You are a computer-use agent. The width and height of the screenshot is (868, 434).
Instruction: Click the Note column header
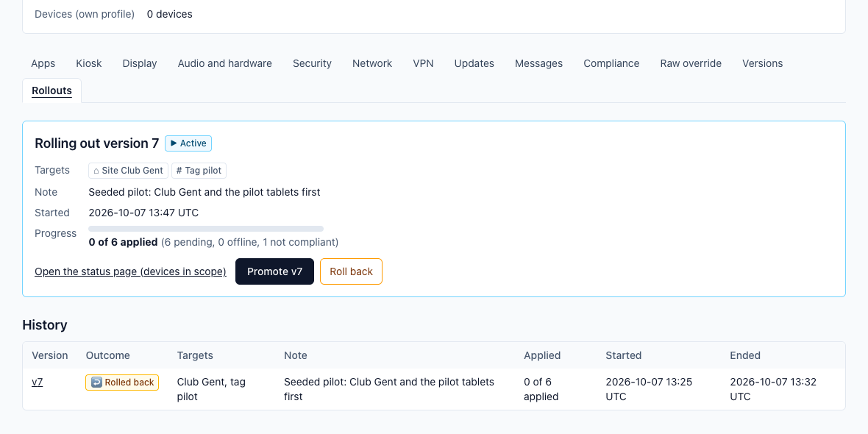tap(296, 355)
